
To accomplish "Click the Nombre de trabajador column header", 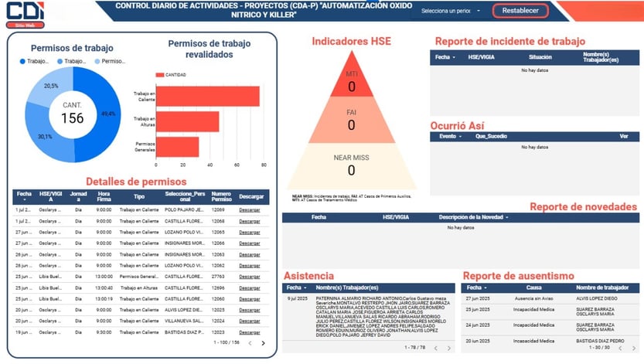I will [x=602, y=287].
